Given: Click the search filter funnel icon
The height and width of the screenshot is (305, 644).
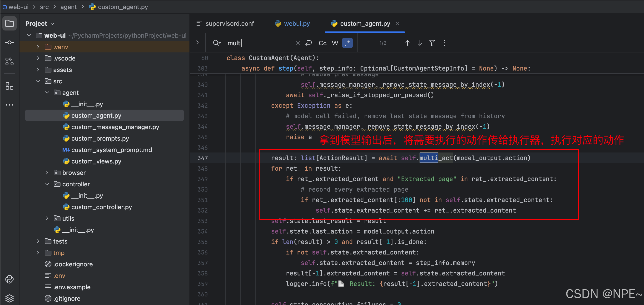Looking at the screenshot, I should point(432,43).
